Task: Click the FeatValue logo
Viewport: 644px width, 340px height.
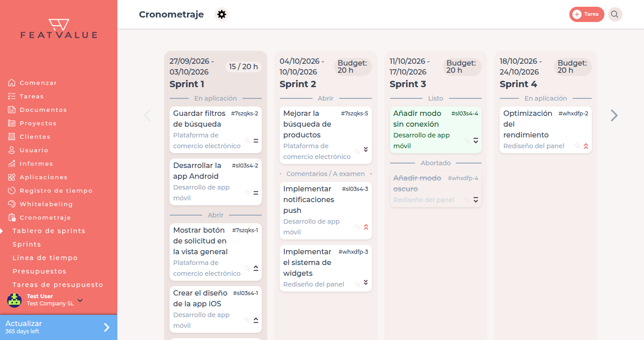Action: pyautogui.click(x=58, y=28)
